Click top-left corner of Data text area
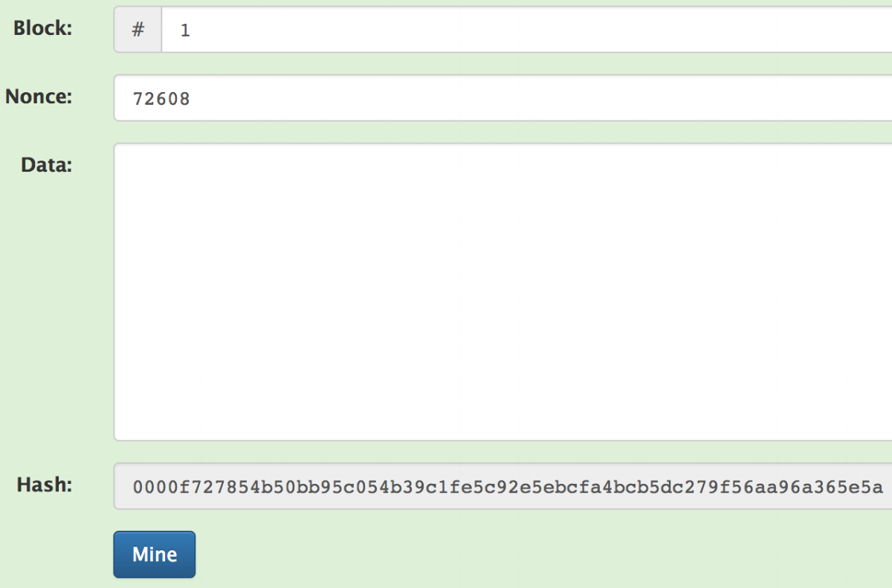This screenshot has width=892, height=588. [126, 155]
